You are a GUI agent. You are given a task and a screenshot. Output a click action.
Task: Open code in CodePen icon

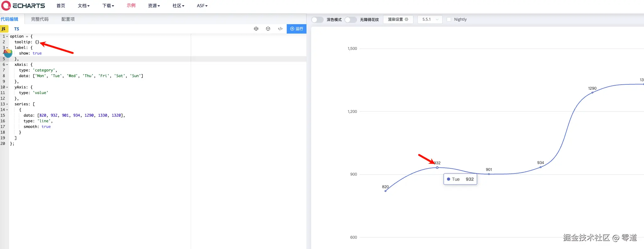[x=256, y=29]
